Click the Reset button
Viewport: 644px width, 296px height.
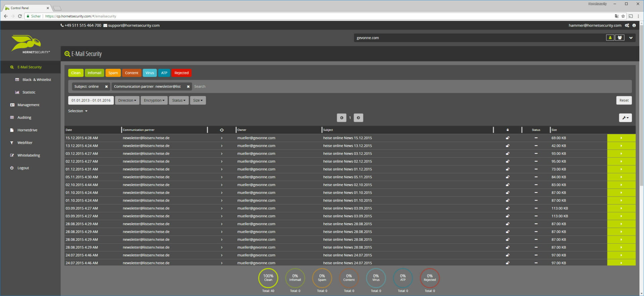tap(624, 100)
